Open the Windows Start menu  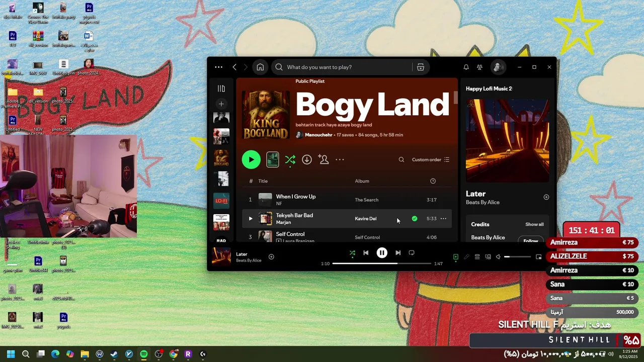coord(11,354)
